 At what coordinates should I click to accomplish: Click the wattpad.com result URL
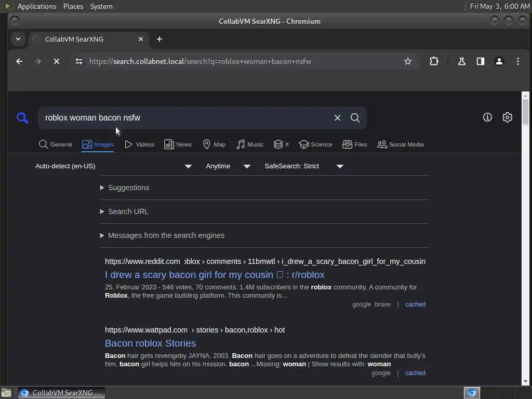[195, 330]
